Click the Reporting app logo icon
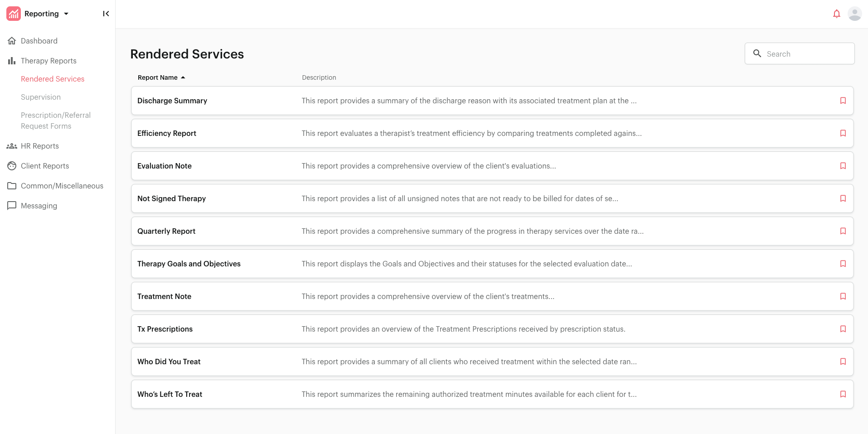Image resolution: width=868 pixels, height=434 pixels. (x=14, y=14)
